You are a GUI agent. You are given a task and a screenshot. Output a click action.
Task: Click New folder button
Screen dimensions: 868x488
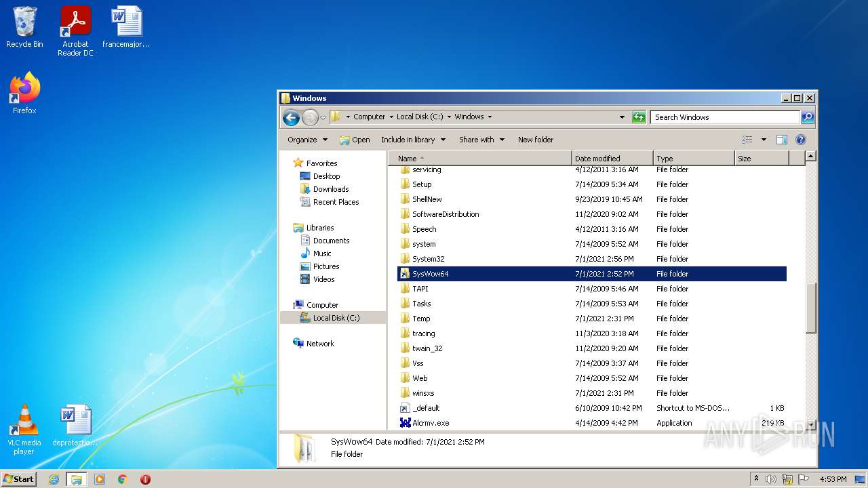point(536,140)
